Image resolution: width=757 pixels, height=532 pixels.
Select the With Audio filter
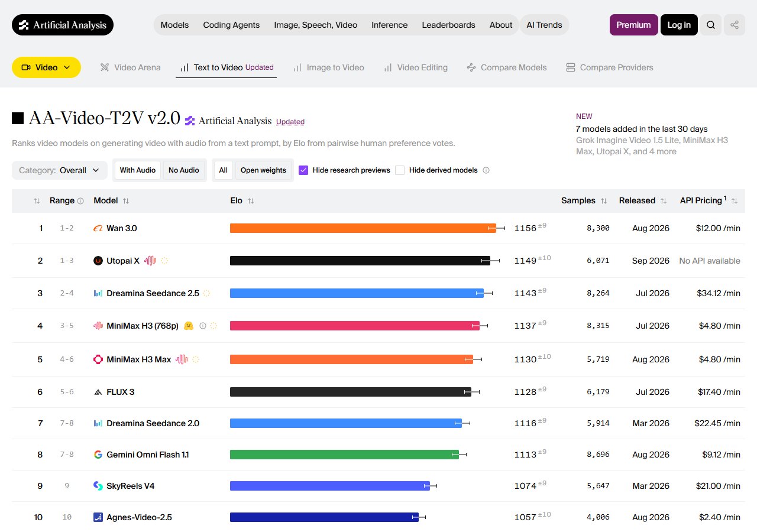(138, 170)
